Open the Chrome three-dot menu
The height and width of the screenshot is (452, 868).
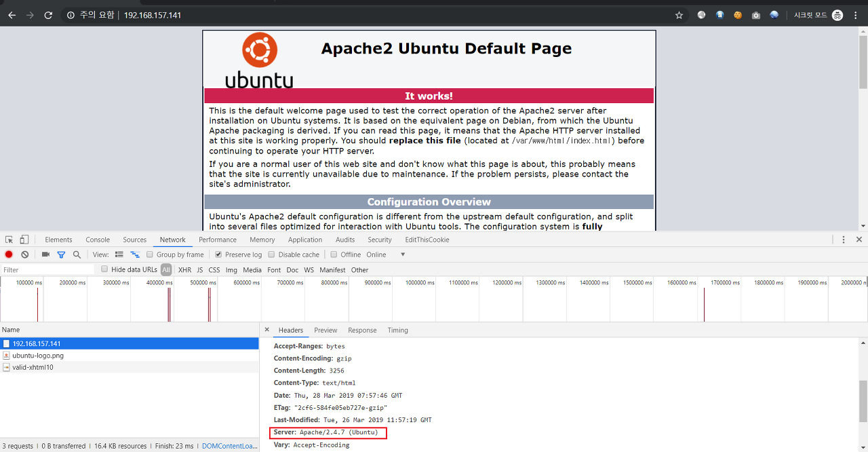pyautogui.click(x=856, y=15)
